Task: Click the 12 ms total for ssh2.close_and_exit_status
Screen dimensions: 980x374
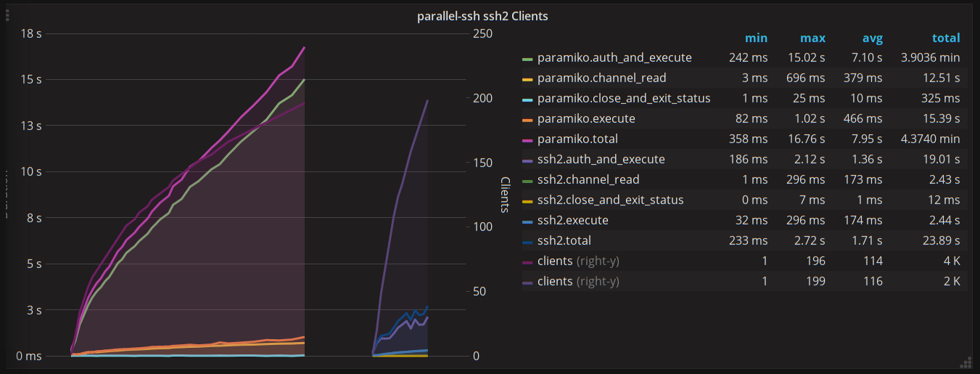Action: coord(943,200)
